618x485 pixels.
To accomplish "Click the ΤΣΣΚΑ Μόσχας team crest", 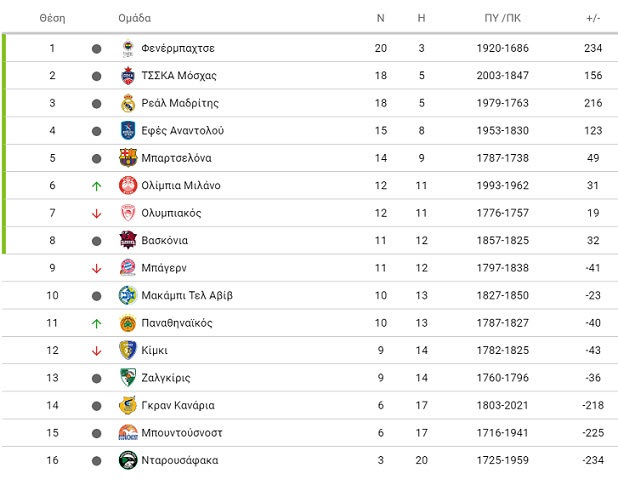I will [x=128, y=76].
